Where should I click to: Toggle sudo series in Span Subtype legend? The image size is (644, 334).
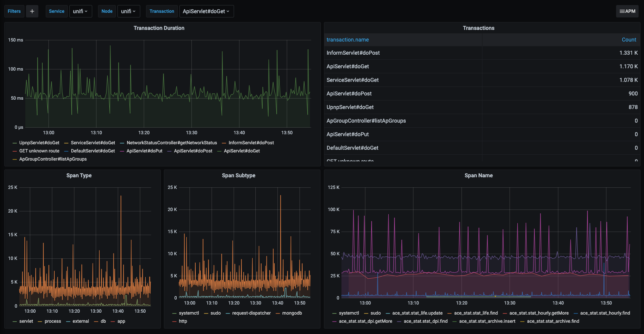point(215,313)
